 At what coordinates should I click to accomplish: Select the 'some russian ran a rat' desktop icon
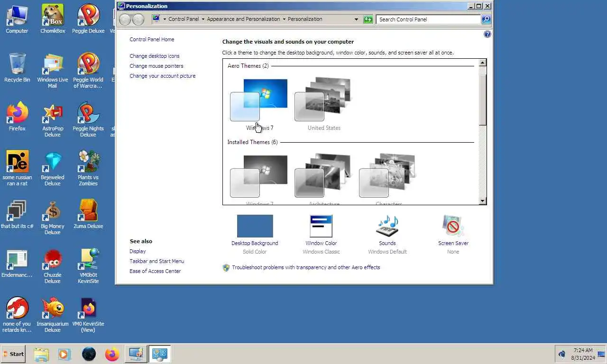[17, 168]
